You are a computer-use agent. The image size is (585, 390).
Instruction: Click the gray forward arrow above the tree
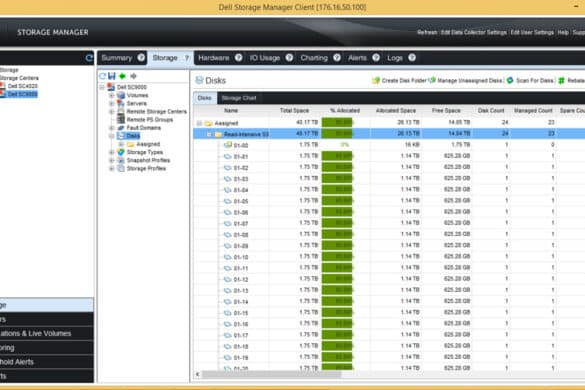pos(133,76)
